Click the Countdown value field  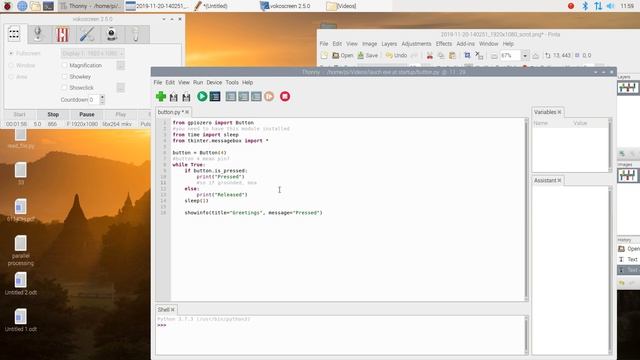coord(94,100)
